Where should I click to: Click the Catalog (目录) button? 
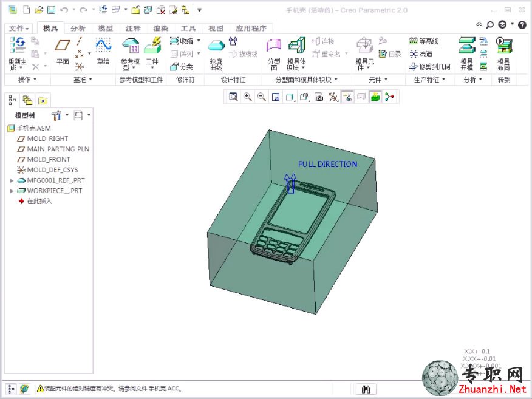(390, 54)
